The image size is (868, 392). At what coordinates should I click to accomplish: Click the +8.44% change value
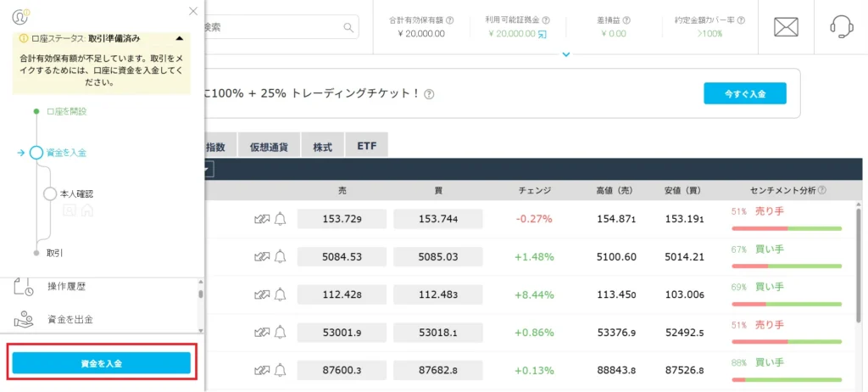[x=534, y=295]
